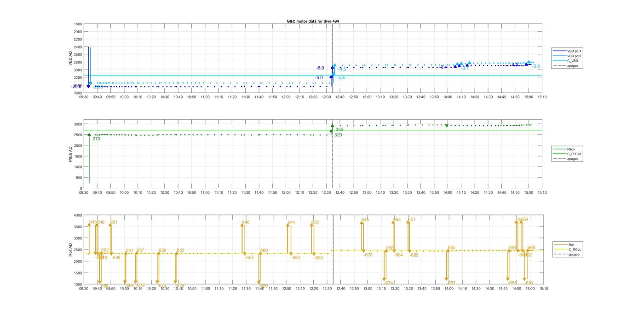Click the '-679' roll data label
Screen dimensions: 644x319
click(x=180, y=286)
